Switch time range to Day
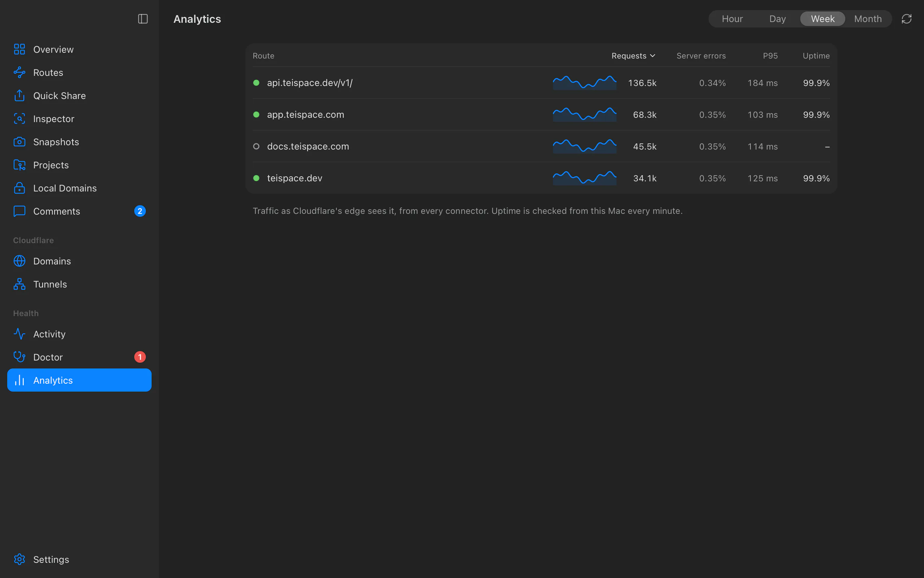This screenshot has height=578, width=924. [777, 19]
